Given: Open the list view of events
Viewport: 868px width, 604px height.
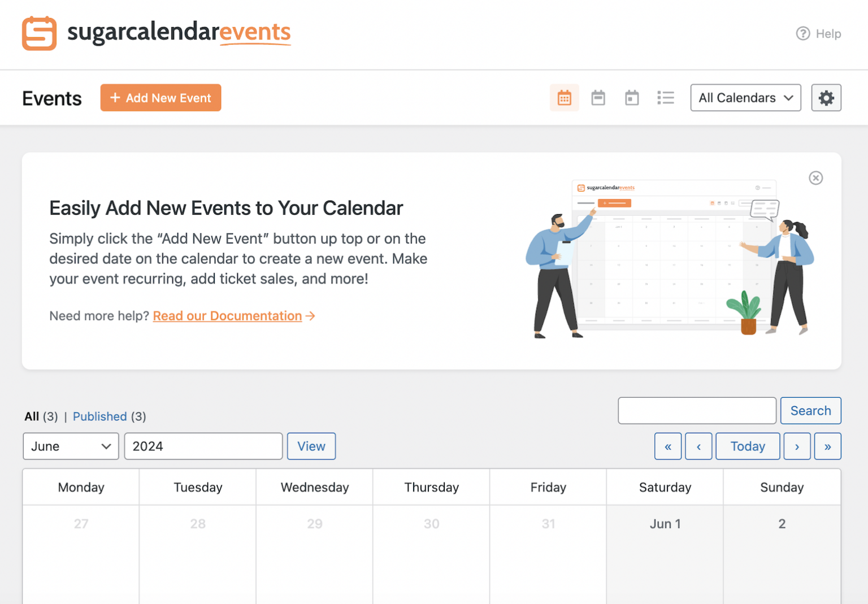Looking at the screenshot, I should (666, 97).
